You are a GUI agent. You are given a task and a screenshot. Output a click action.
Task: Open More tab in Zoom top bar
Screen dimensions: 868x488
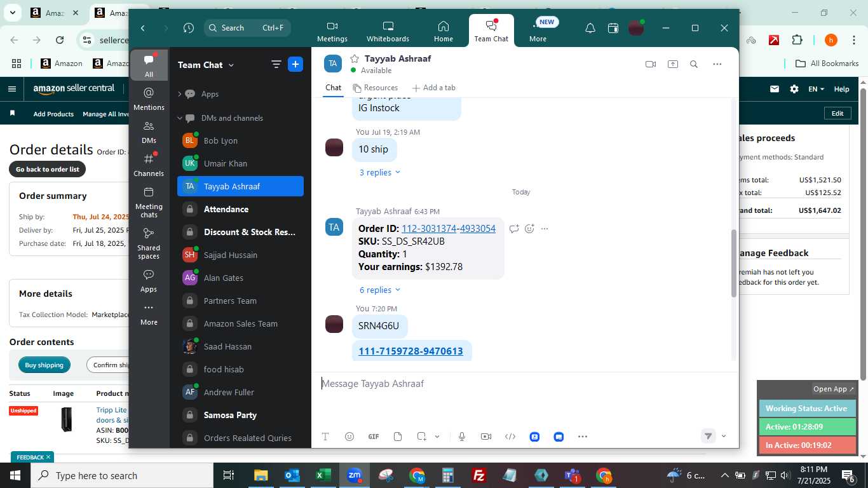point(538,30)
